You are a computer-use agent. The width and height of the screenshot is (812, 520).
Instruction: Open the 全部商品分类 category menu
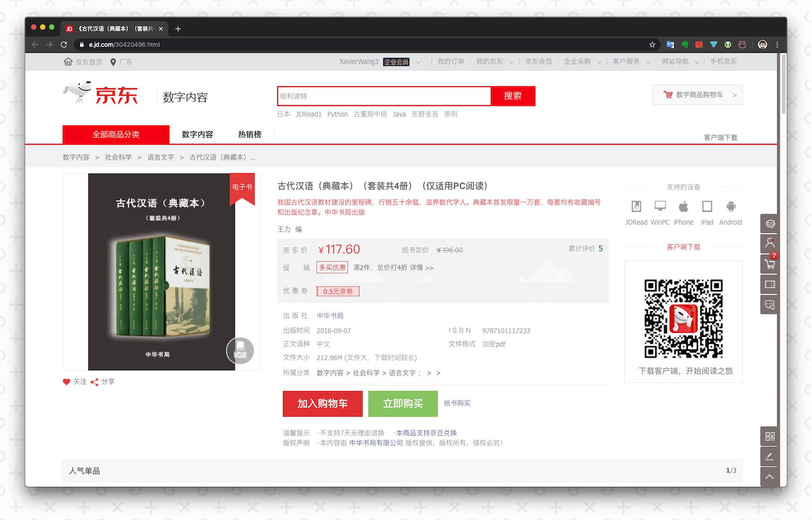pyautogui.click(x=116, y=135)
